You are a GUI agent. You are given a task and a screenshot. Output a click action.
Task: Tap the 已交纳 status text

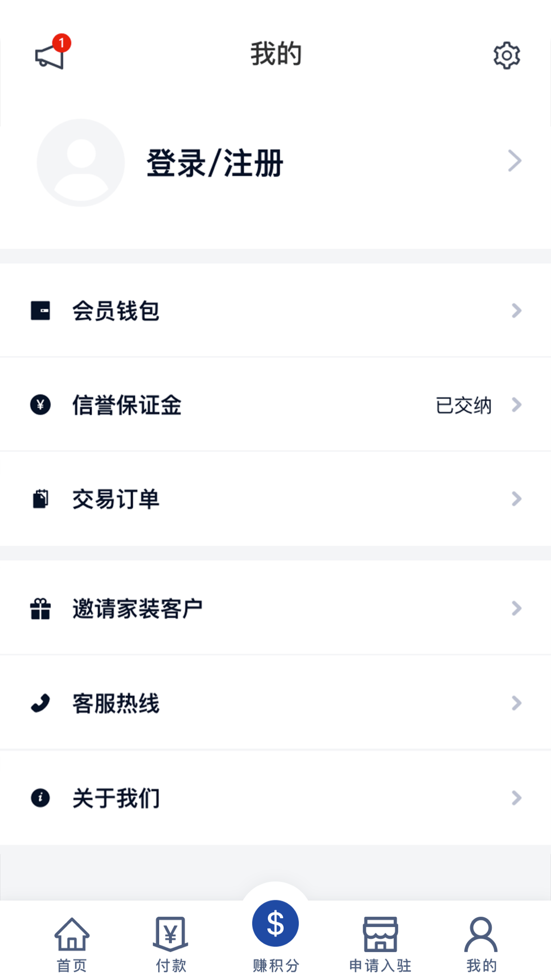pyautogui.click(x=463, y=405)
